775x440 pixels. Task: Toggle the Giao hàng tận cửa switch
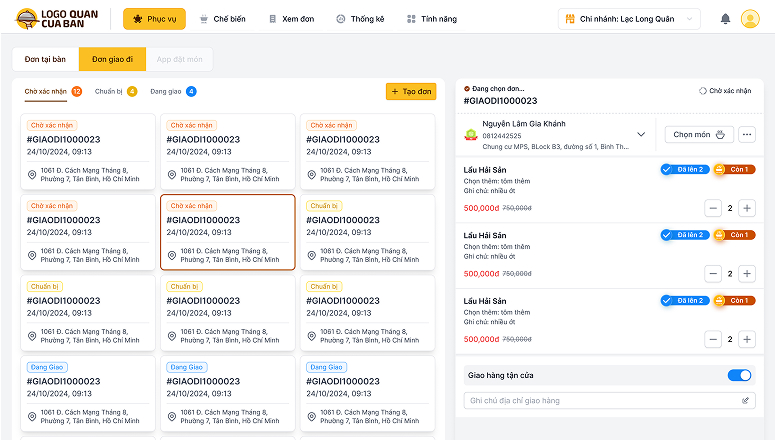(739, 375)
